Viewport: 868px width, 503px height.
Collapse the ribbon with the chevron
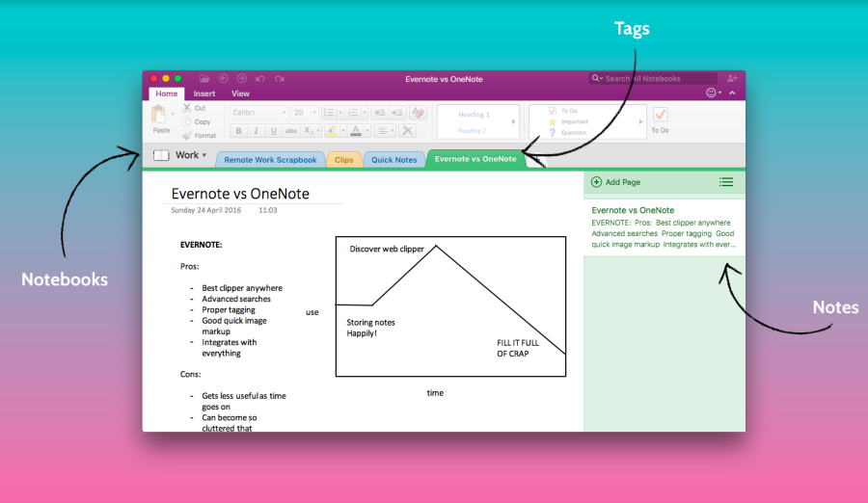[x=732, y=93]
